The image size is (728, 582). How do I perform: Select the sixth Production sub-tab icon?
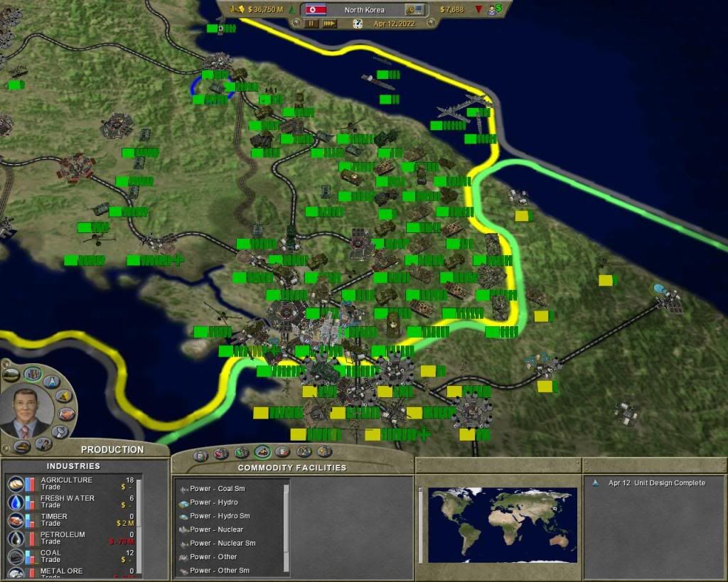(x=304, y=451)
